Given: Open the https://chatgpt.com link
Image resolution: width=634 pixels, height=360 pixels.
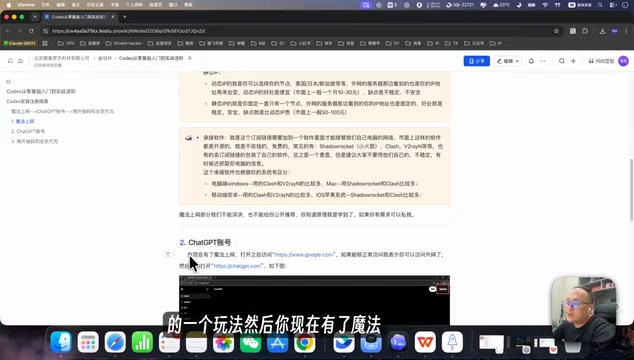Looking at the screenshot, I should point(237,266).
